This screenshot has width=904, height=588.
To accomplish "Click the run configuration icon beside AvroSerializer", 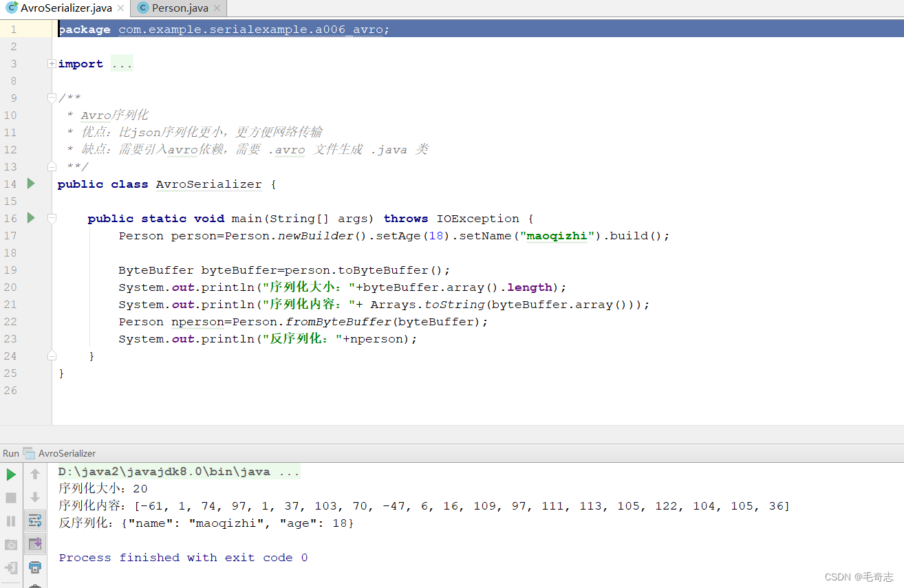I will click(x=29, y=453).
